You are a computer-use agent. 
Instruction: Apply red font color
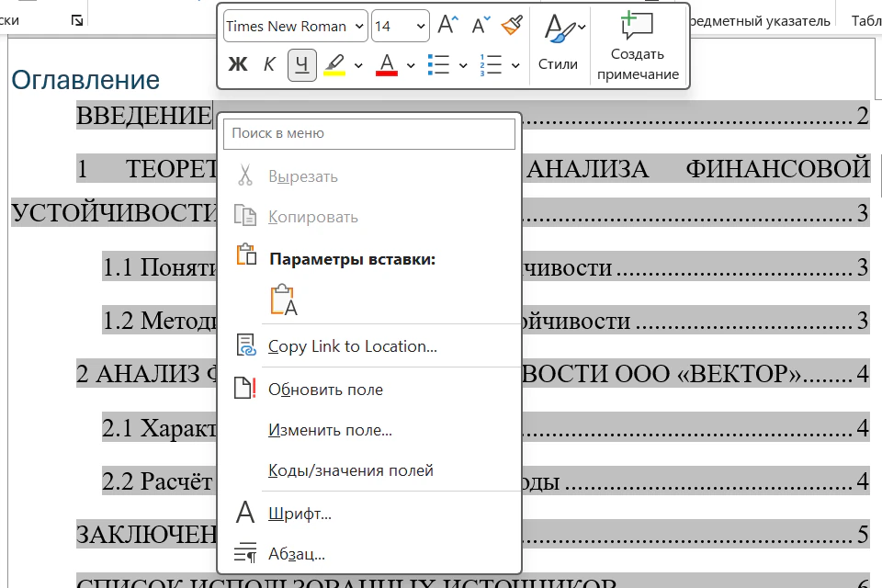coord(387,64)
